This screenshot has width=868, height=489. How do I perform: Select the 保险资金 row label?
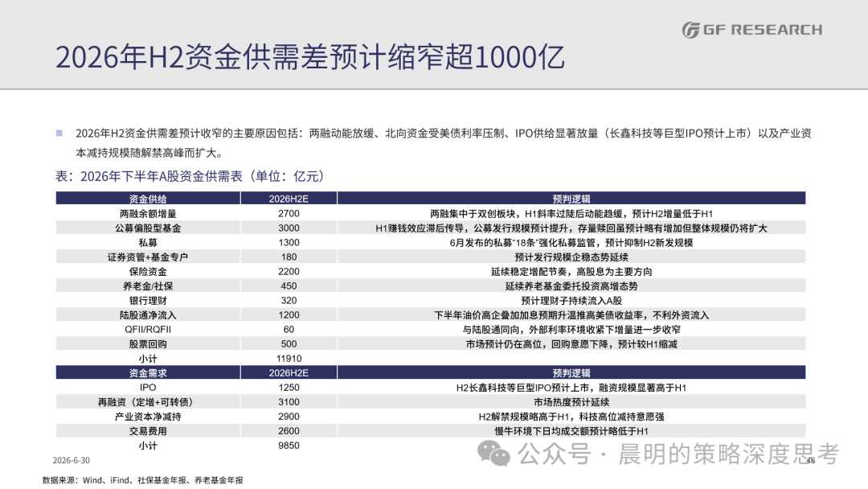pos(148,271)
